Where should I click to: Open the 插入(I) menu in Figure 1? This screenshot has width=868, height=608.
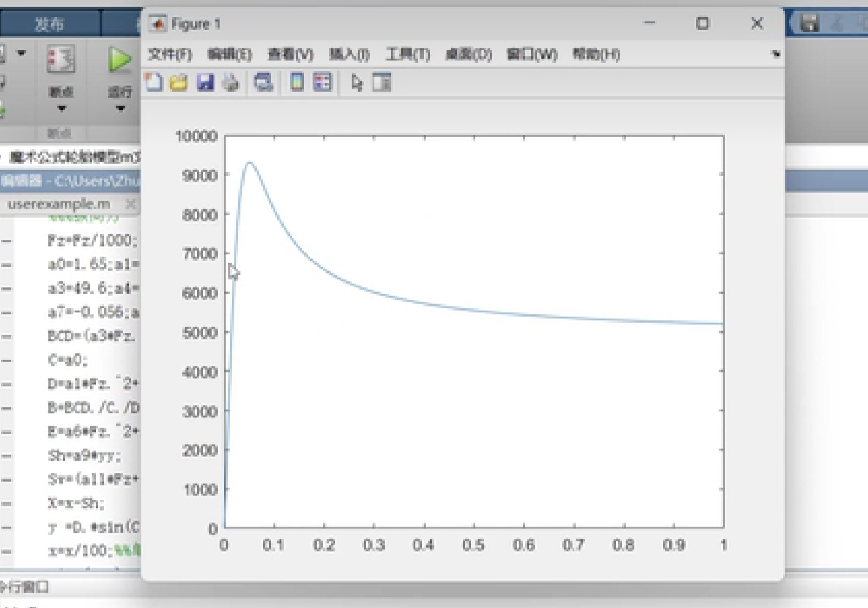click(x=349, y=54)
